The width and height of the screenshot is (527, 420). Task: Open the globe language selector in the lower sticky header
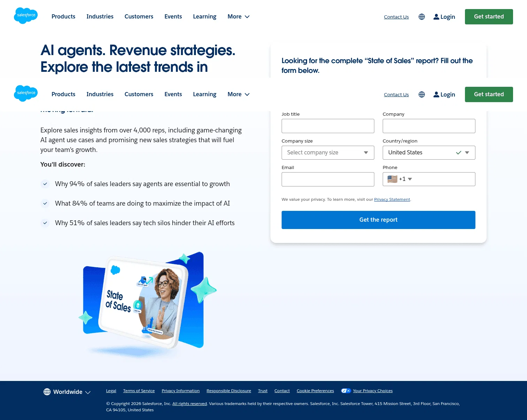[x=422, y=94]
